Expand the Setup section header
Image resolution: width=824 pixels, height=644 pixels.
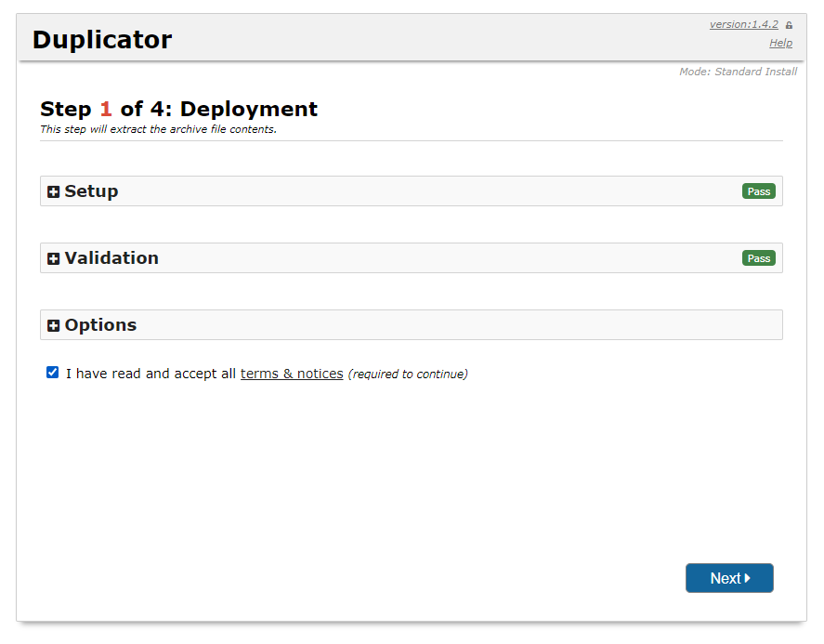point(411,191)
